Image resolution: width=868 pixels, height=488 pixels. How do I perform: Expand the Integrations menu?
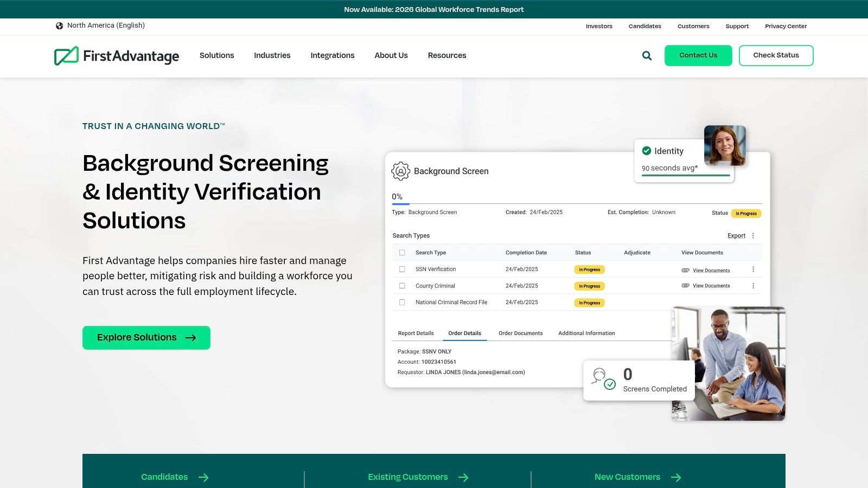tap(333, 55)
